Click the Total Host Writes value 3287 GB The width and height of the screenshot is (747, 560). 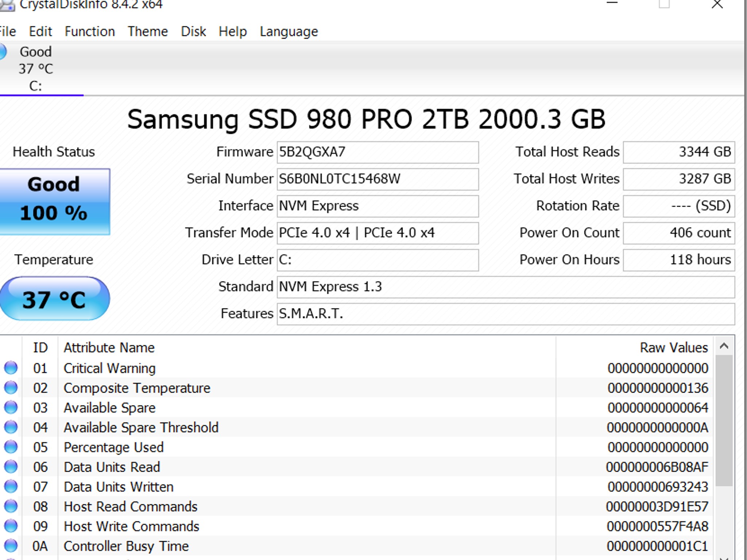[x=679, y=179]
